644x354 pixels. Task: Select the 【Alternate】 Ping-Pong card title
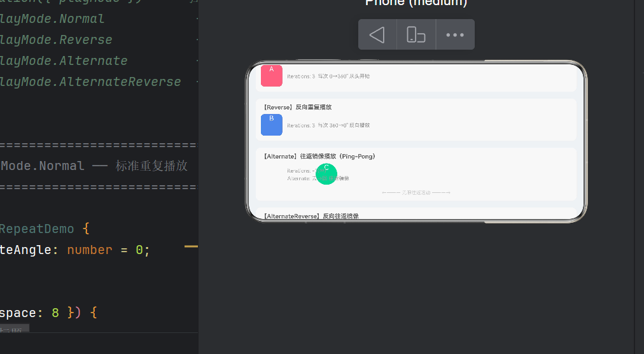pos(319,156)
